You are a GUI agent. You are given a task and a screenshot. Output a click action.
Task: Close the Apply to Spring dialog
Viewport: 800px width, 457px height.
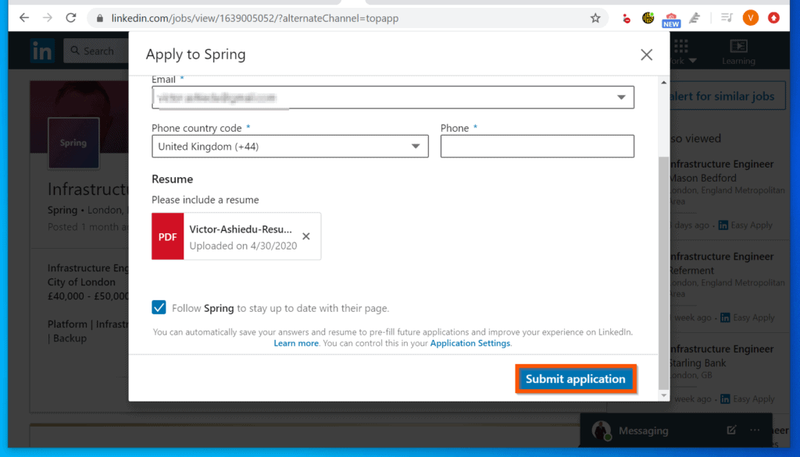[x=646, y=55]
